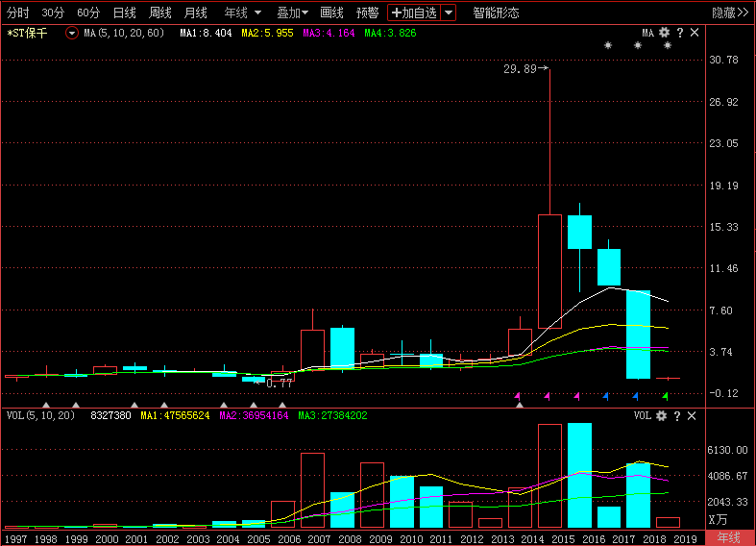Click the green flag marker near 2018
This screenshot has width=756, height=546.
click(666, 395)
